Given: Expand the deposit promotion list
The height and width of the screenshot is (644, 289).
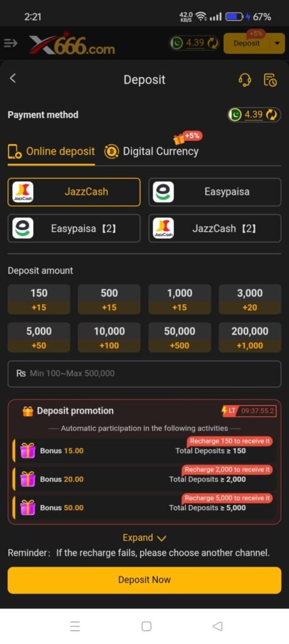Looking at the screenshot, I should 144,538.
